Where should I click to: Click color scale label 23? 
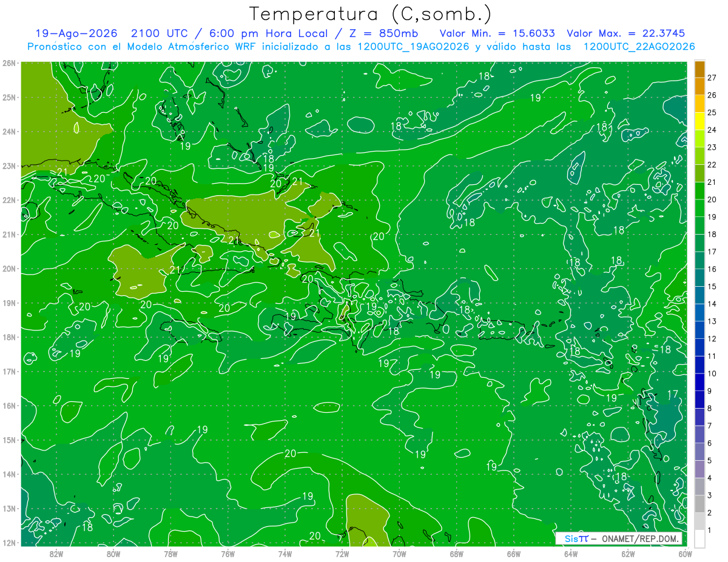click(712, 147)
